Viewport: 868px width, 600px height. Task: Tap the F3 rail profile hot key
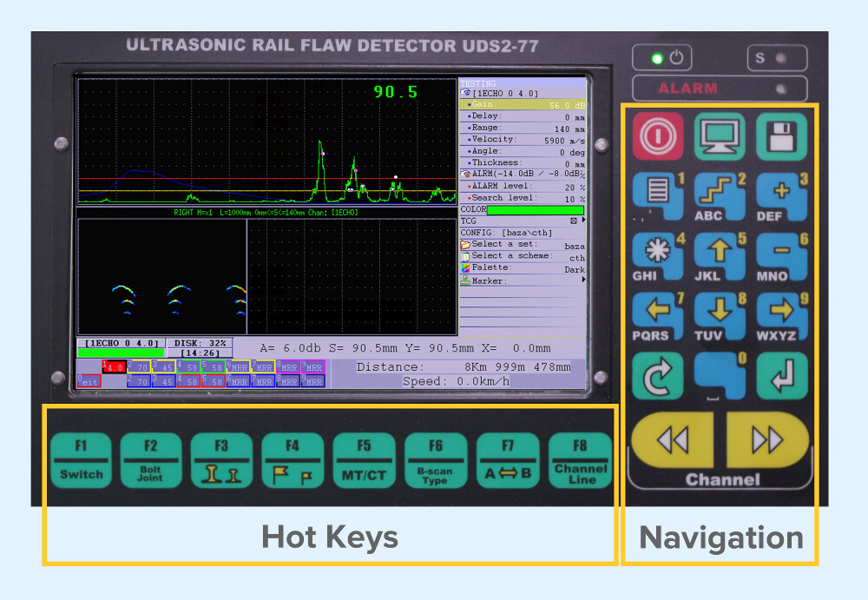click(x=220, y=460)
